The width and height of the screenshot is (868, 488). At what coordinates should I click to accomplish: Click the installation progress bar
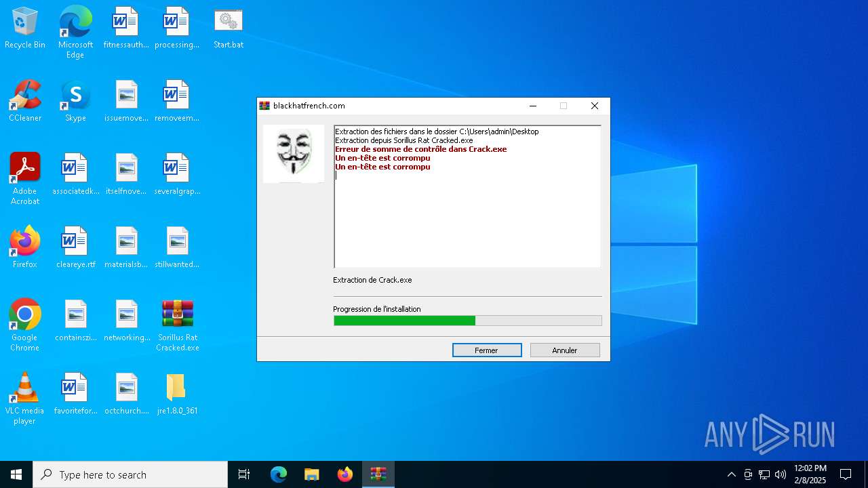pos(467,321)
